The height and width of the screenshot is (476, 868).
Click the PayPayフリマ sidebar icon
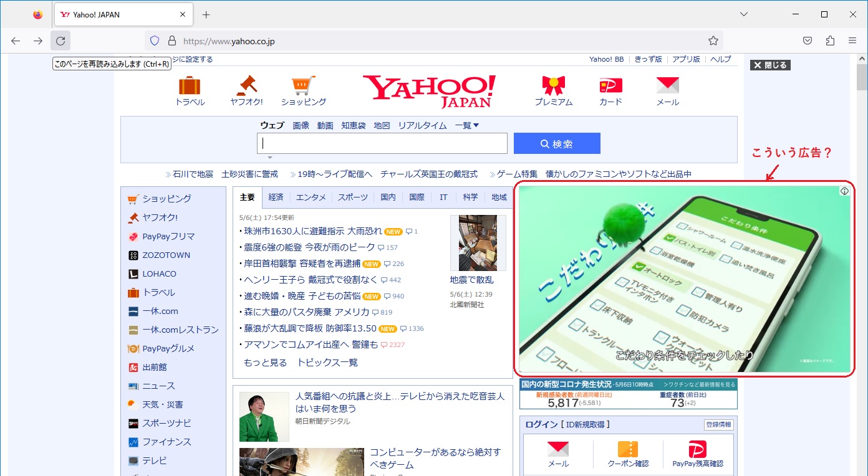[133, 237]
